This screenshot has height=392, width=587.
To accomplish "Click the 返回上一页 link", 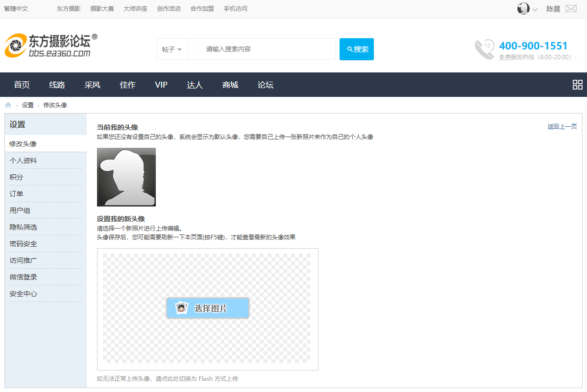I will 562,126.
